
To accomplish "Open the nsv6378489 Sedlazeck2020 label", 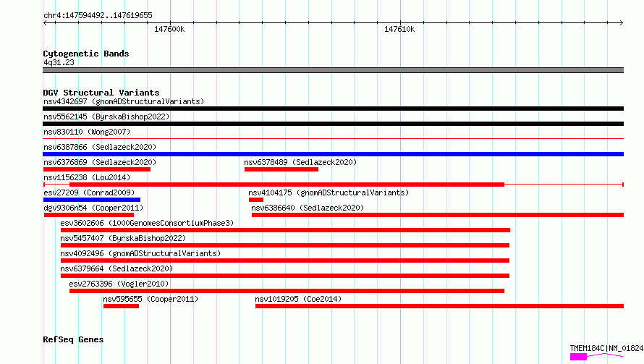I will (x=300, y=162).
